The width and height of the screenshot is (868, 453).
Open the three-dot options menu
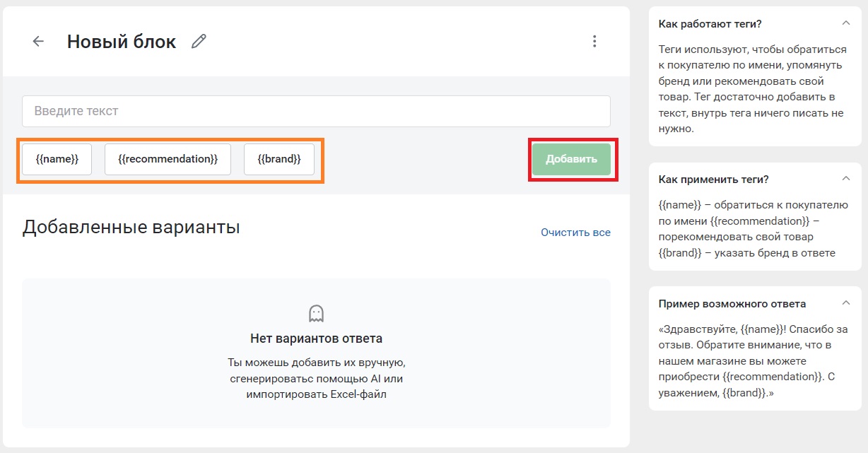pos(594,42)
